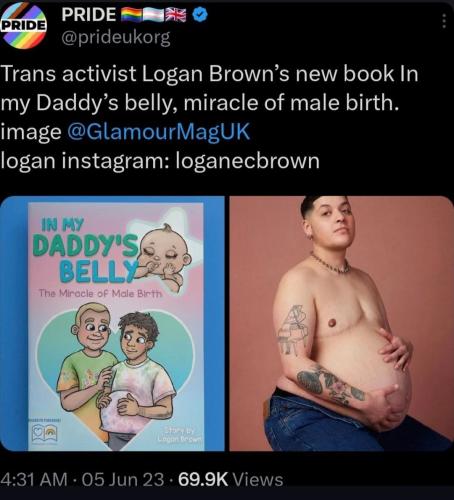Open the book cover image
Image resolution: width=454 pixels, height=500 pixels.
click(x=112, y=323)
